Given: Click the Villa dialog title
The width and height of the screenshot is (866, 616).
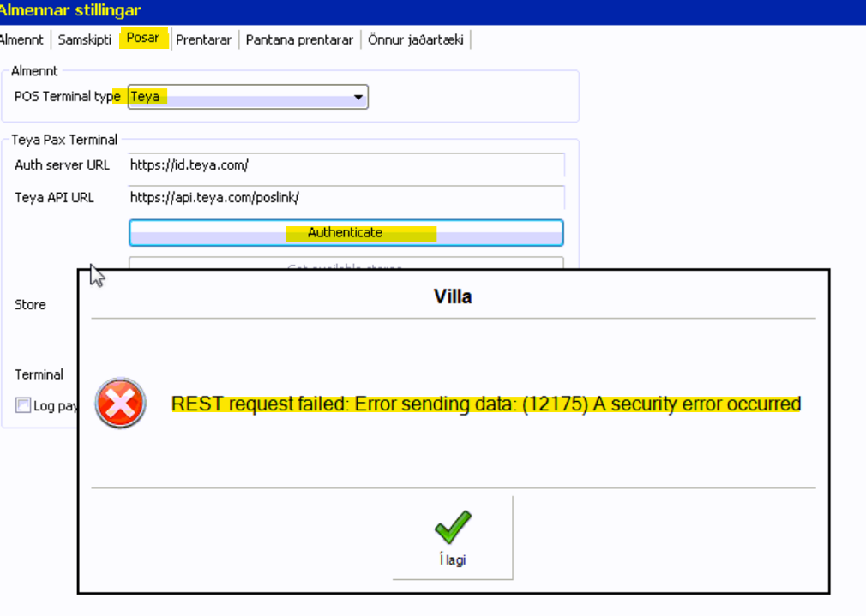Looking at the screenshot, I should tap(453, 297).
